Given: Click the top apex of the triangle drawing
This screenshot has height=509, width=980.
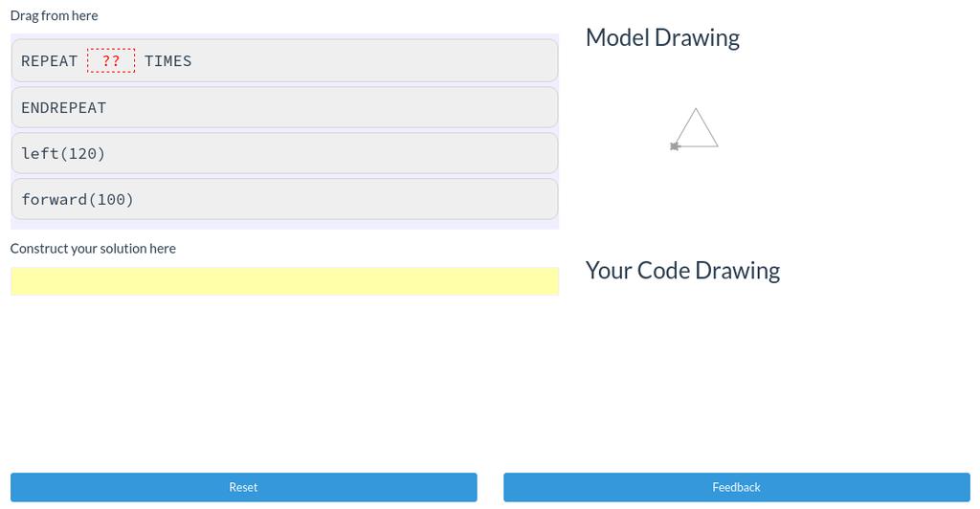Looking at the screenshot, I should click(x=696, y=109).
